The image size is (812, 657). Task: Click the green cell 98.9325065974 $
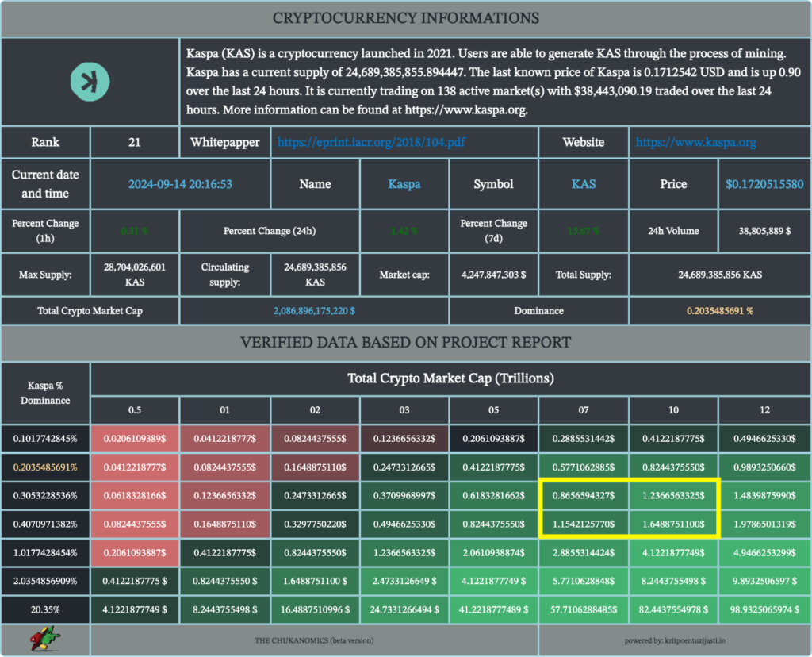point(764,609)
